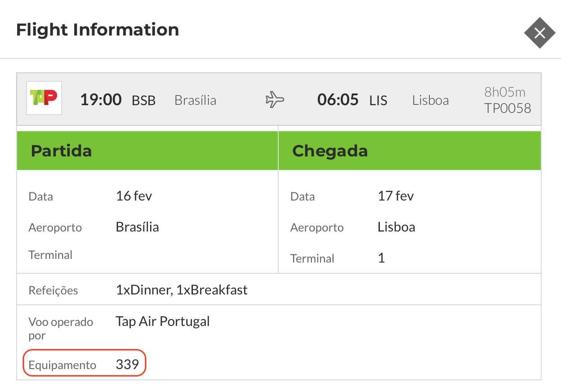Image resolution: width=561 pixels, height=392 pixels.
Task: Click the Equipamento value 339
Action: 127,364
